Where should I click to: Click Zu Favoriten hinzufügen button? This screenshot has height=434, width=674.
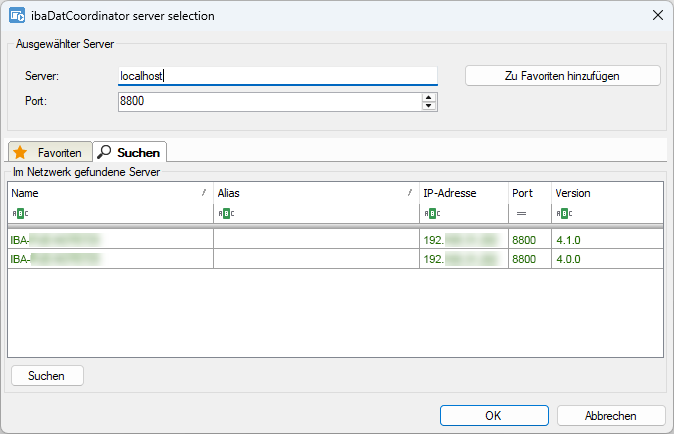tap(563, 76)
